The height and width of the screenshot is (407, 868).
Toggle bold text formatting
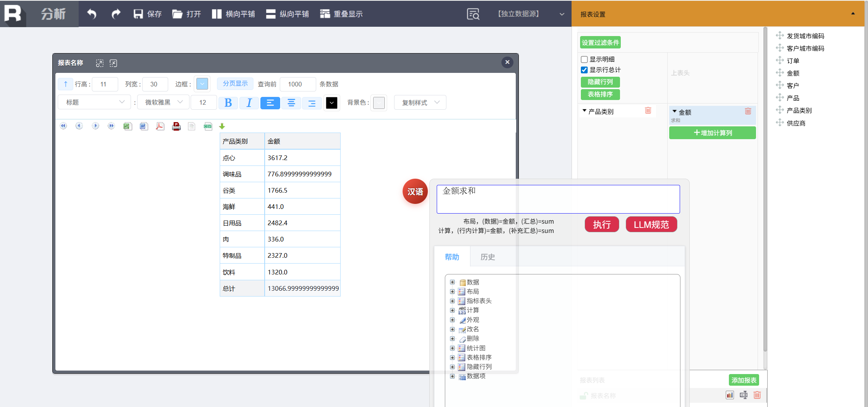(228, 103)
